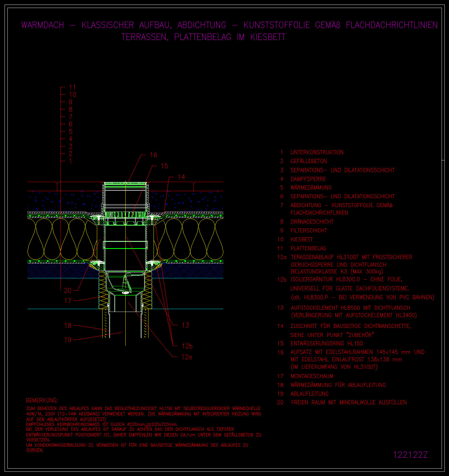Select legend entry 6 'SEPARATIONS- UND DILATATIONSSCHICHT'
Viewport: 449px width, 476px height.
342,197
